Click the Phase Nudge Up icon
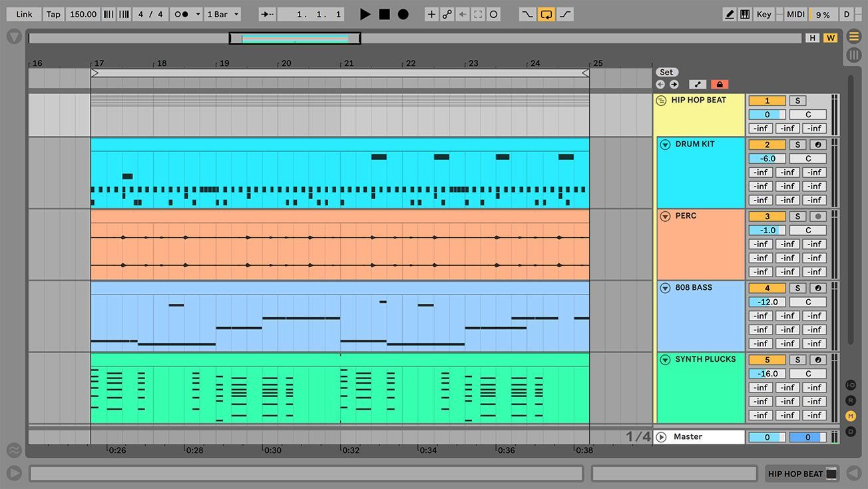The width and height of the screenshot is (868, 489). pyautogui.click(x=124, y=14)
